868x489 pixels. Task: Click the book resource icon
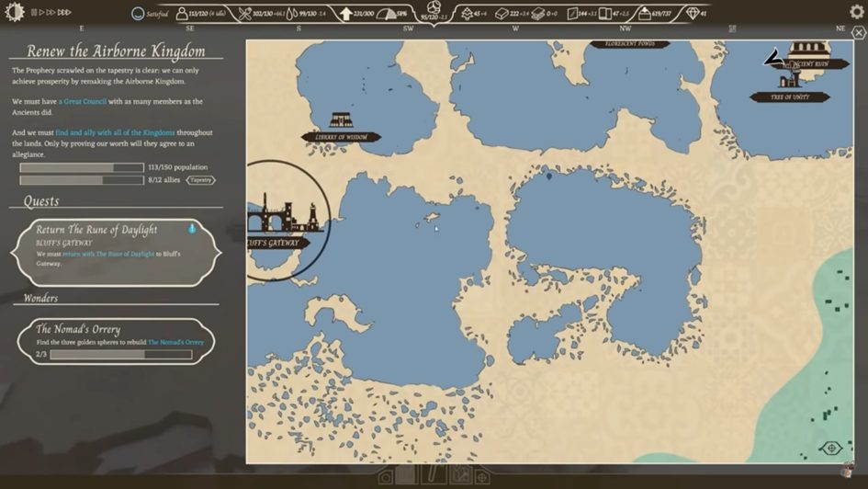coord(605,13)
